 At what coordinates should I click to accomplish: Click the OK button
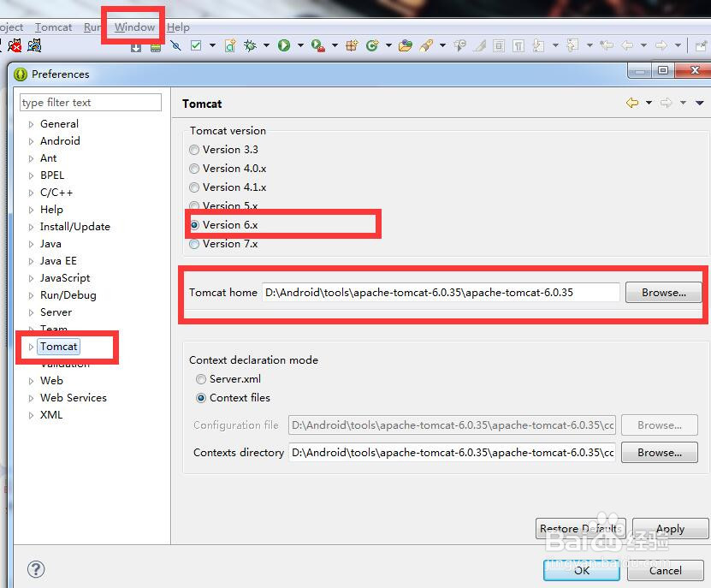click(582, 570)
